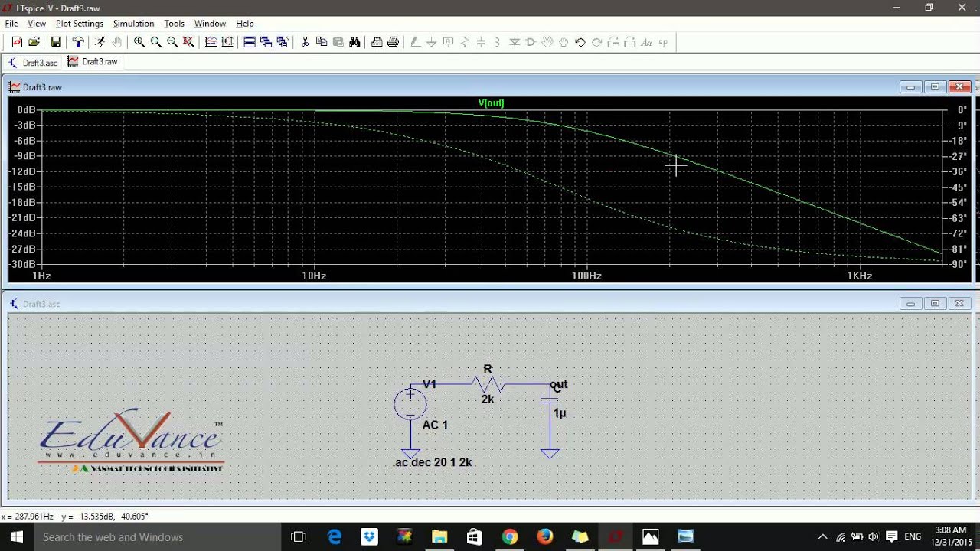Maximize the Draft3.raw plot window
The width and height of the screenshot is (980, 551).
pos(935,87)
